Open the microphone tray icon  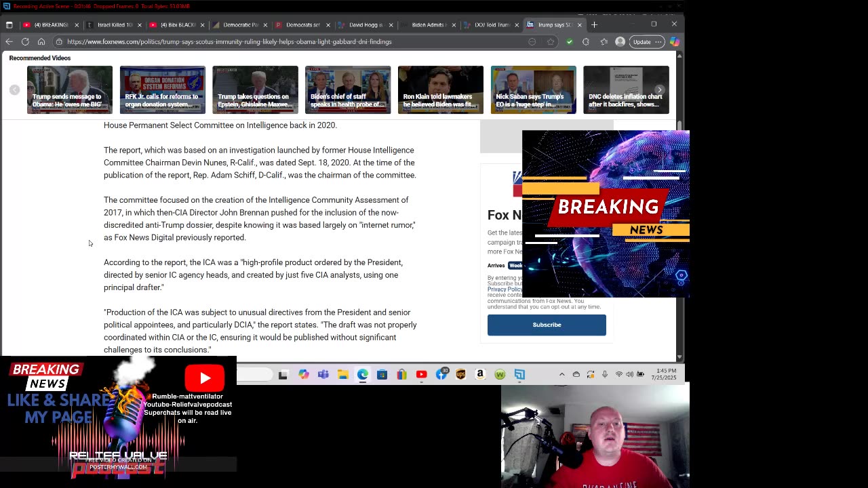[x=605, y=374]
